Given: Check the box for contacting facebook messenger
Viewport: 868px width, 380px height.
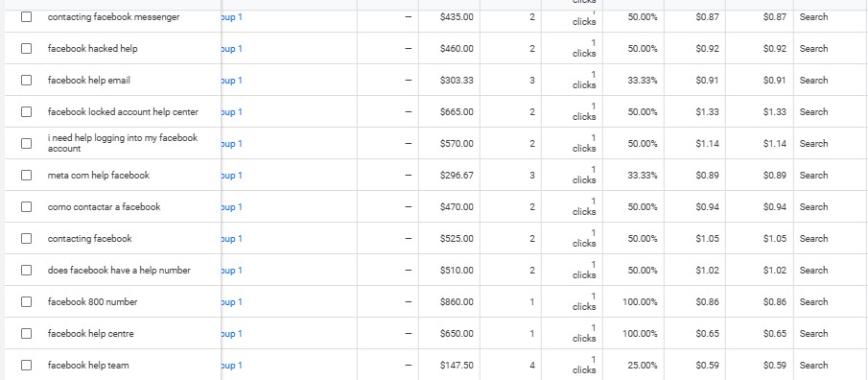Looking at the screenshot, I should [27, 16].
